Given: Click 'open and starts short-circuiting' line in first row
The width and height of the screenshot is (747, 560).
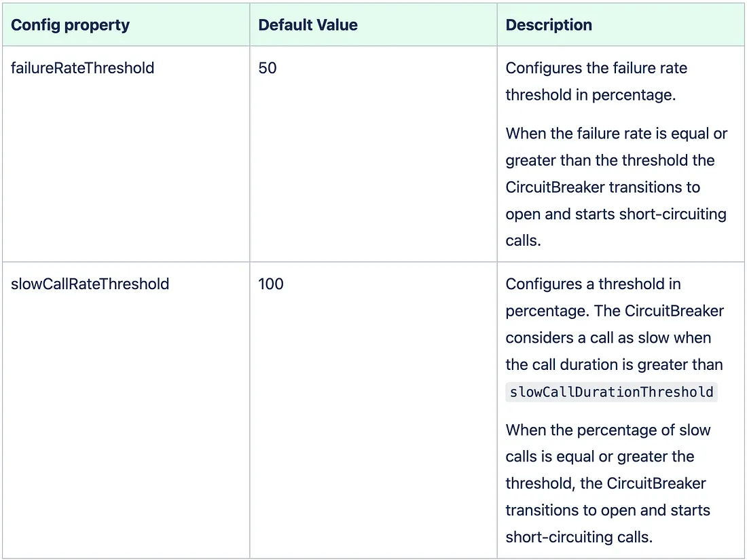Looking at the screenshot, I should tap(616, 214).
